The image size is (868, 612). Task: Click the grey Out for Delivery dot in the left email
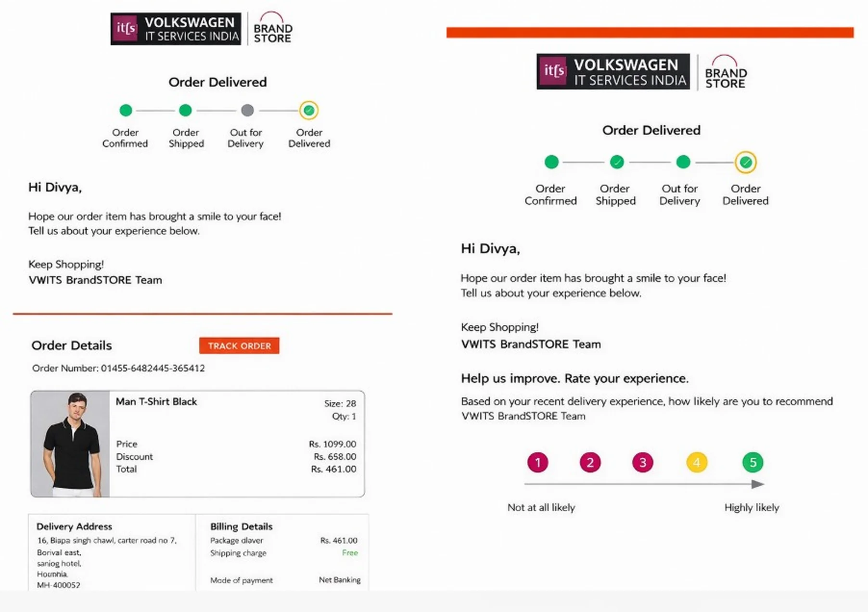pos(247,110)
